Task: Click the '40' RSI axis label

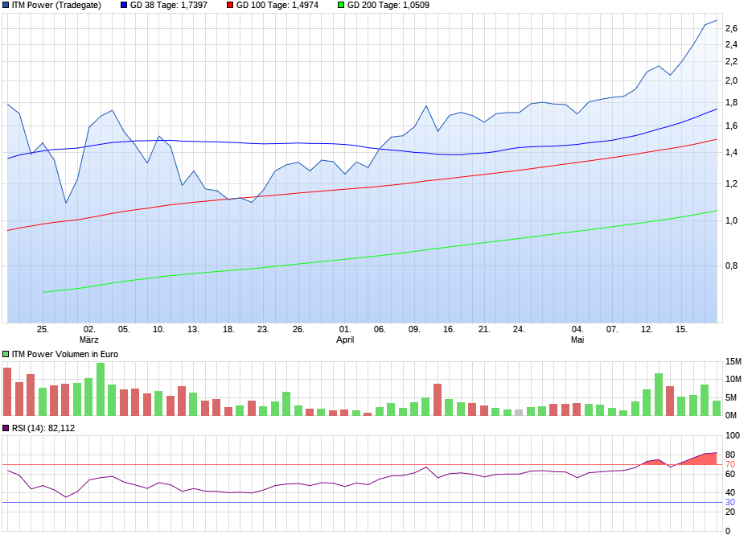Action: click(730, 492)
